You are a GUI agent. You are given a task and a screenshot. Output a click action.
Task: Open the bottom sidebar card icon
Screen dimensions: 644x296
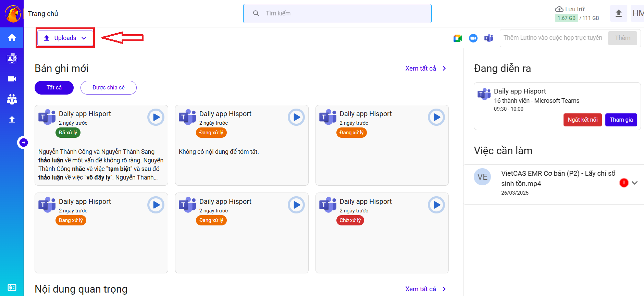(x=12, y=287)
